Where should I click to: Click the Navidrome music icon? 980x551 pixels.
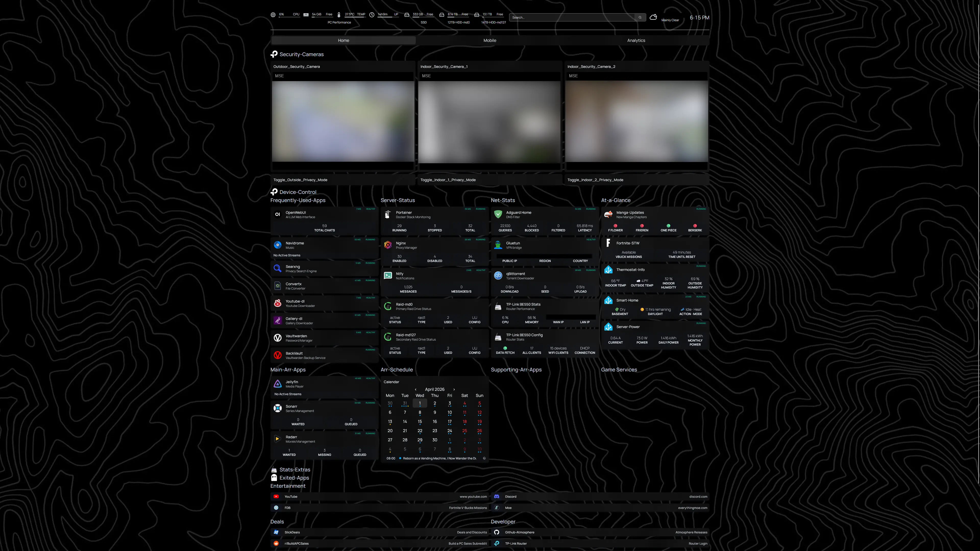(278, 245)
